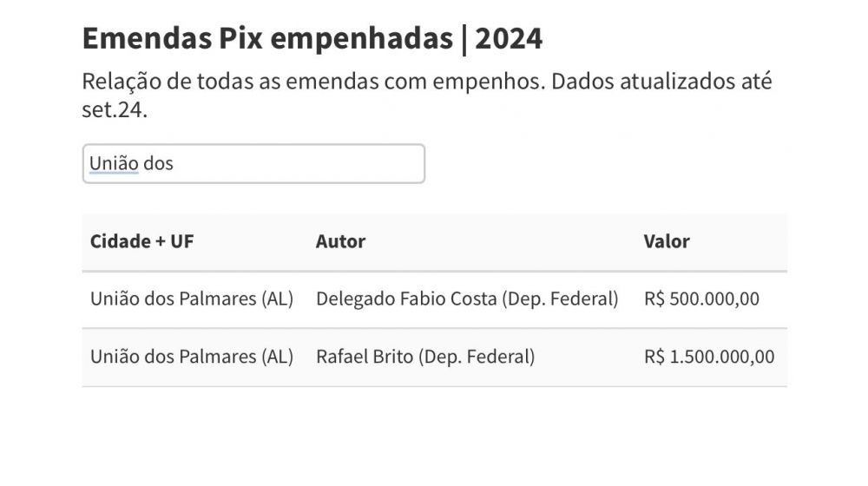Screen dimensions: 868x486
Task: Click the search field containing 'União dos'
Action: (x=253, y=164)
